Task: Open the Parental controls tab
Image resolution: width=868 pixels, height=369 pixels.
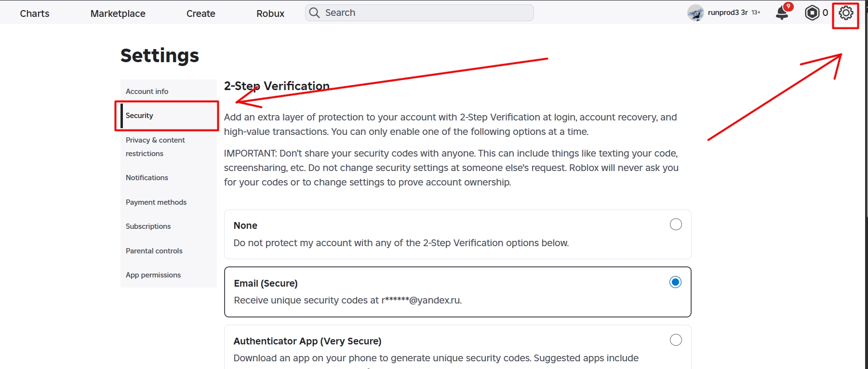Action: point(154,251)
